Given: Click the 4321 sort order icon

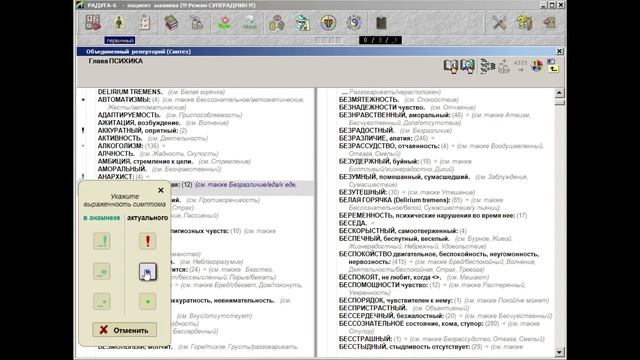Looking at the screenshot, I should click(x=520, y=66).
